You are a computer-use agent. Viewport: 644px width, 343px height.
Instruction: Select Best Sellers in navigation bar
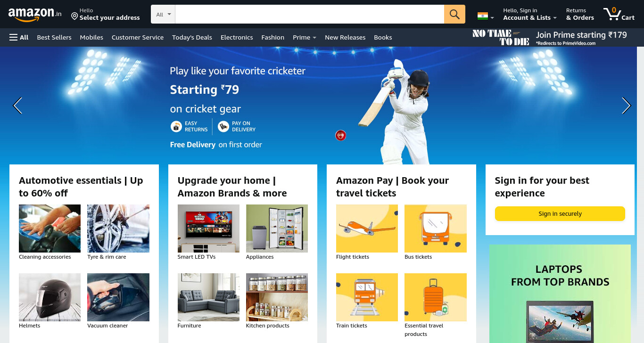(x=54, y=37)
